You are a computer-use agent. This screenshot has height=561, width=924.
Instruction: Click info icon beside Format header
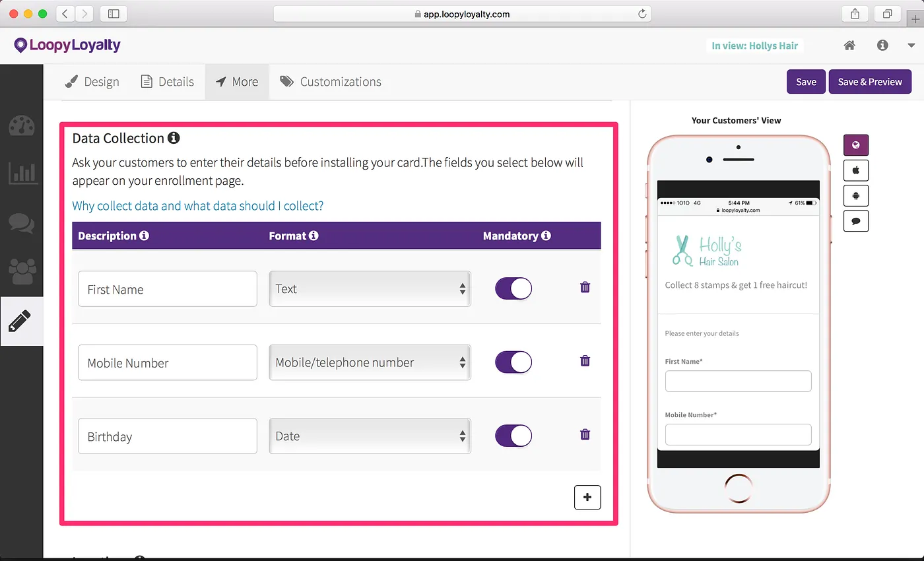[x=313, y=236]
